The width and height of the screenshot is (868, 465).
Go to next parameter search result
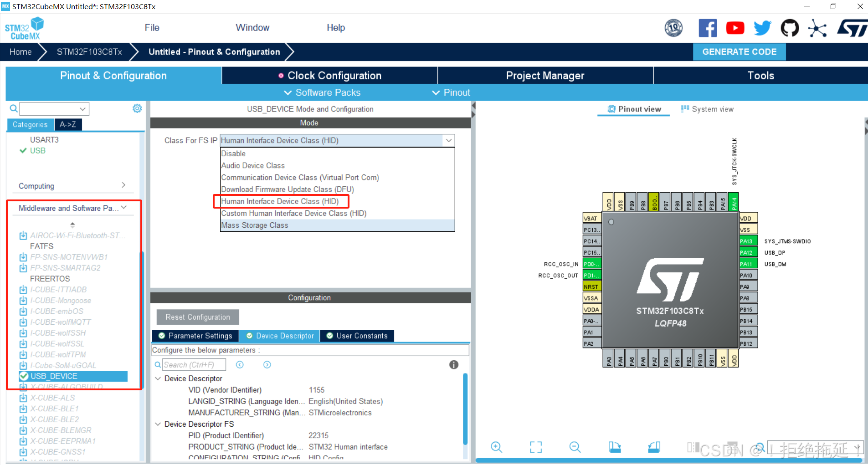[267, 364]
